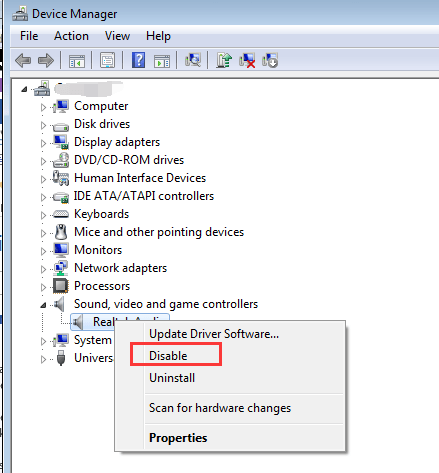Viewport: 439px width, 473px height.
Task: Collapse Sound, video and game controllers
Action: [x=43, y=305]
